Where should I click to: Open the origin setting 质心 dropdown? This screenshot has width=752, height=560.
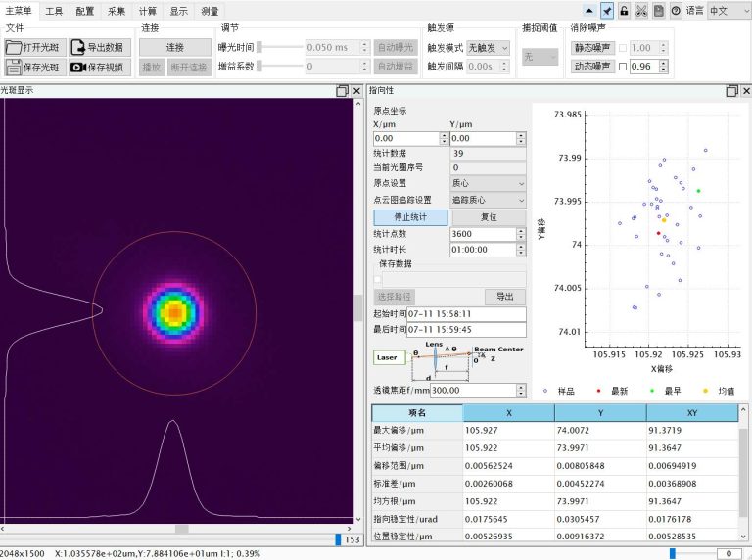click(x=488, y=183)
